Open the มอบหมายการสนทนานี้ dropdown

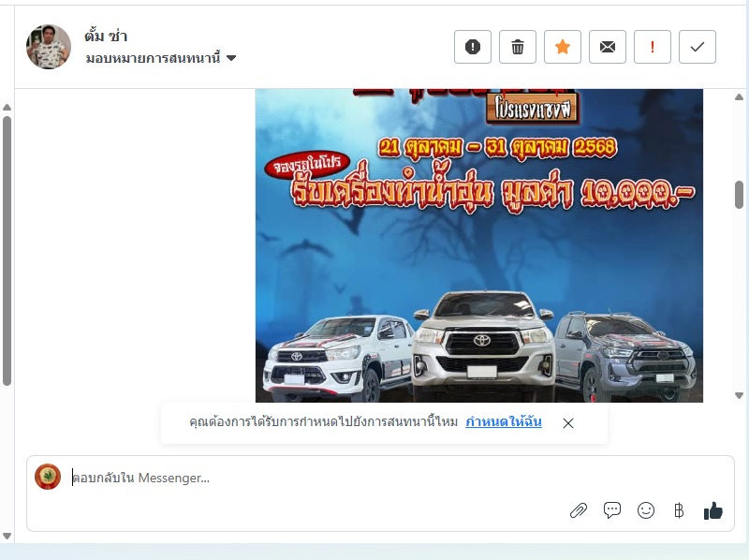pyautogui.click(x=161, y=58)
